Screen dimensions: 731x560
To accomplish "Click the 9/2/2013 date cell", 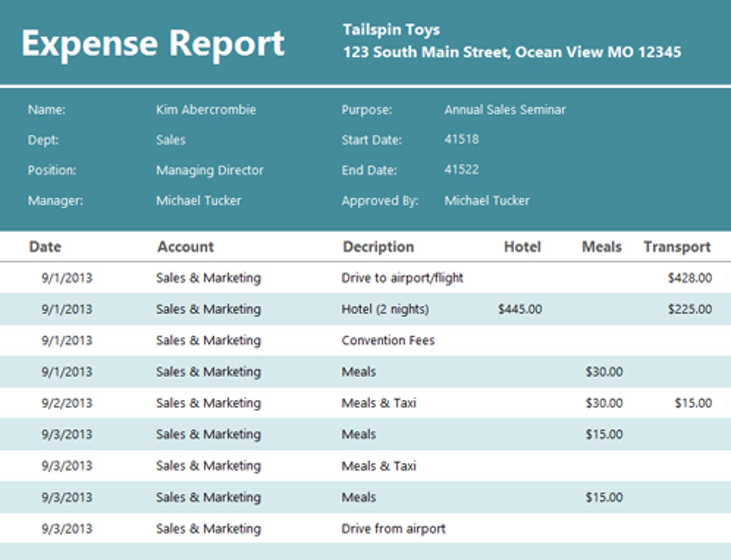I will [x=67, y=403].
